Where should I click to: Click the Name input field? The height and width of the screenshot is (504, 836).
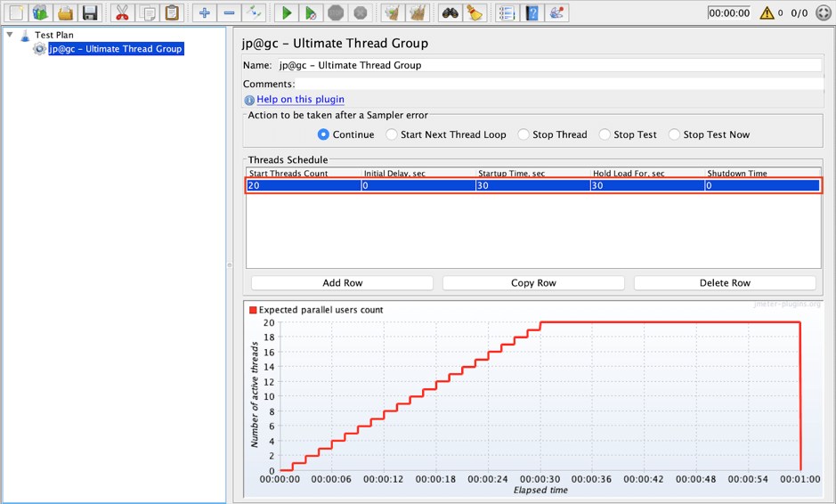click(549, 65)
